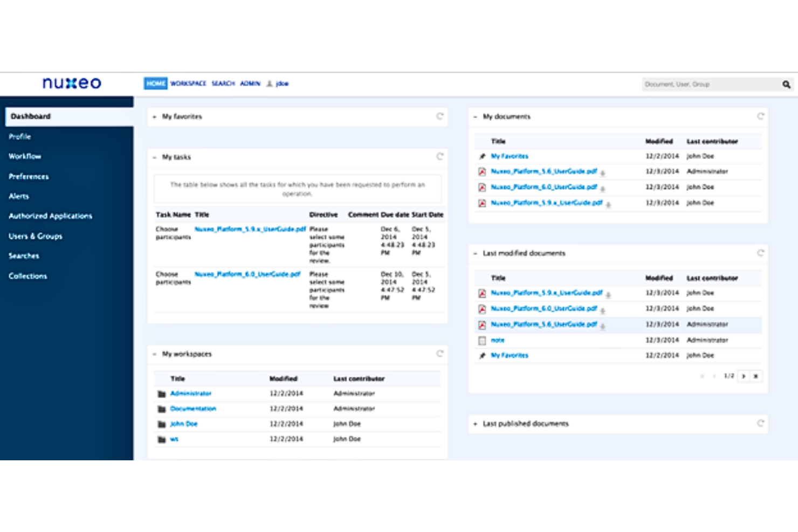The height and width of the screenshot is (532, 798).
Task: Open Nuxeo_Platform_6.0_UserGuide.pdf task link in My tasks
Action: [x=247, y=274]
